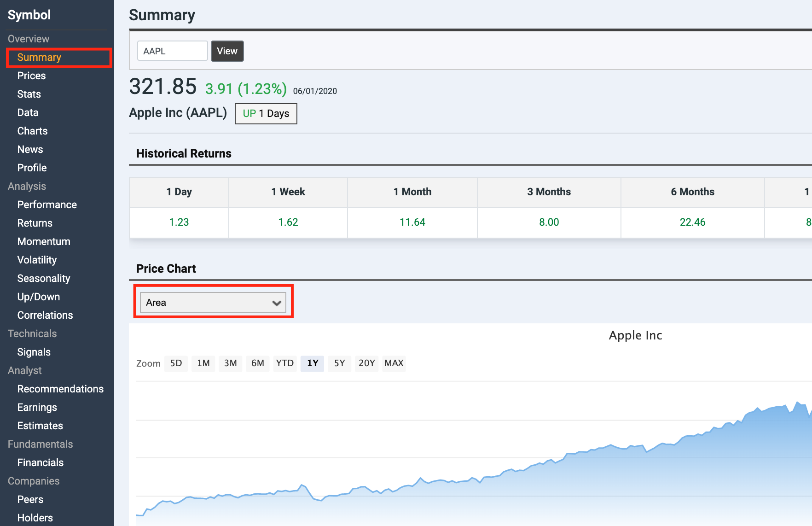Click the 1 Day column header
This screenshot has height=526, width=812.
coord(179,192)
